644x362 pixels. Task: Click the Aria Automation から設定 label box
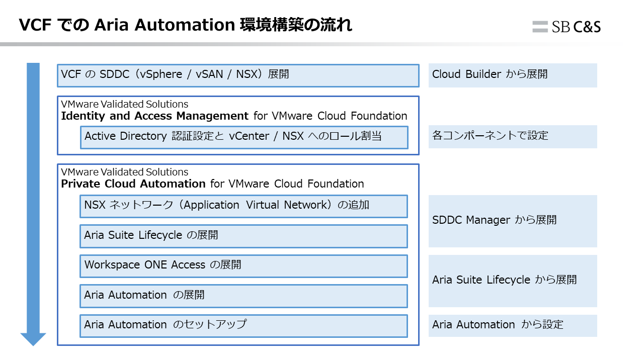point(512,326)
